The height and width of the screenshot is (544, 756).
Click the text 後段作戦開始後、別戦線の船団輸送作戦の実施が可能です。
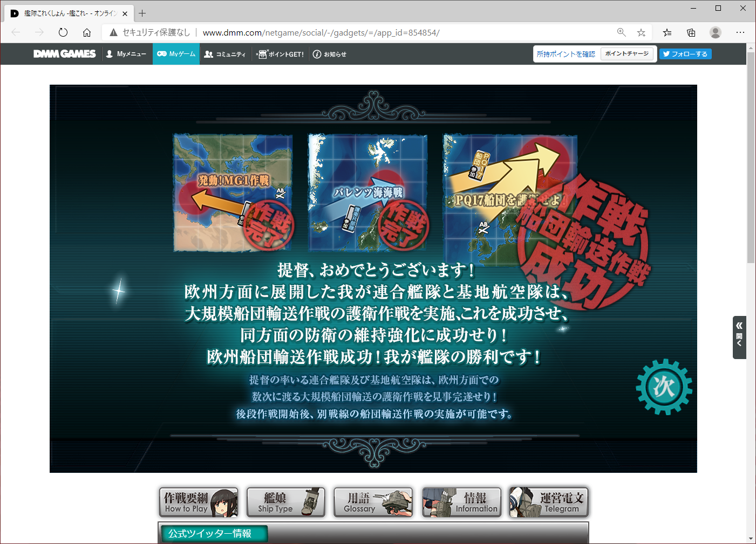(x=374, y=414)
